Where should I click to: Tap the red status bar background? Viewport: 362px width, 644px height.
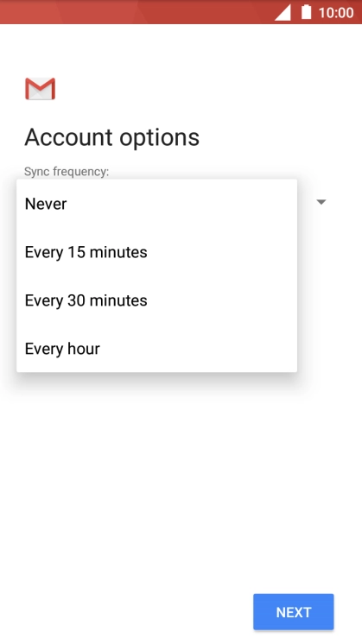(x=136, y=12)
